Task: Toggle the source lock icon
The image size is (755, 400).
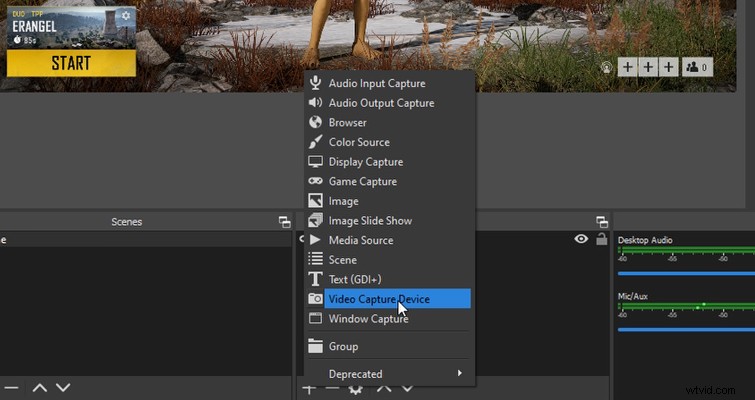Action: tap(602, 238)
